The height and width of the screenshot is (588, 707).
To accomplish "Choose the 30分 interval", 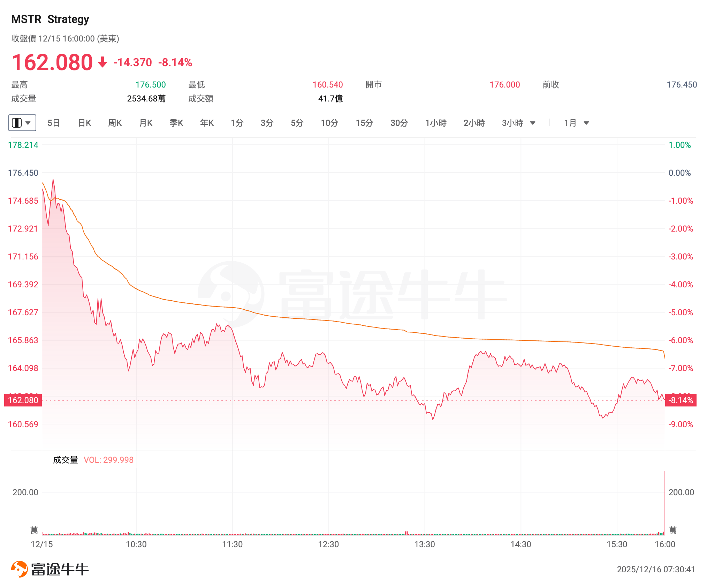I will tap(399, 123).
